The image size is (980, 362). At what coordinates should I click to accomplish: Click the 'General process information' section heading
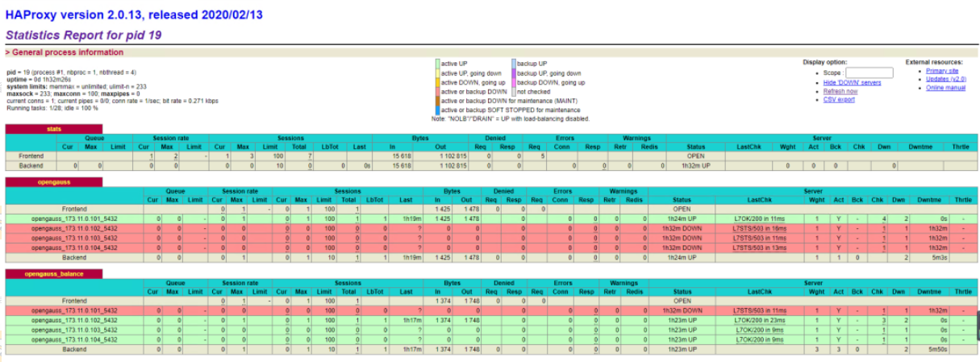(67, 52)
